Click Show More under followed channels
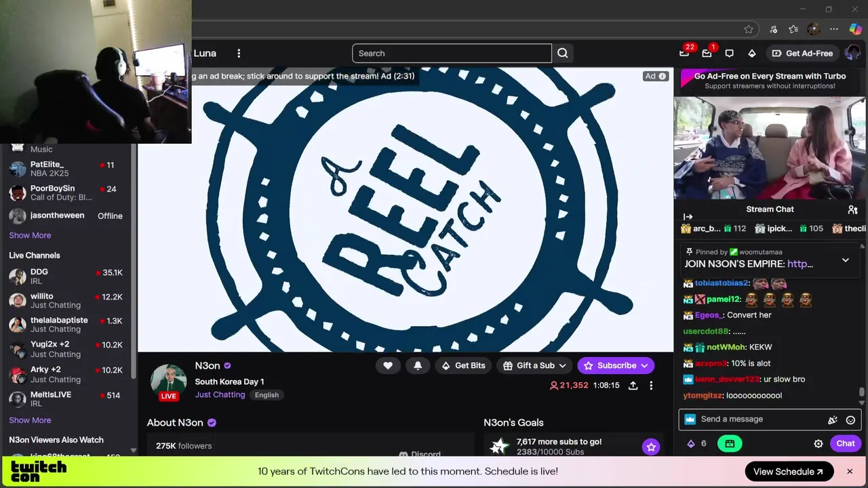 point(30,235)
